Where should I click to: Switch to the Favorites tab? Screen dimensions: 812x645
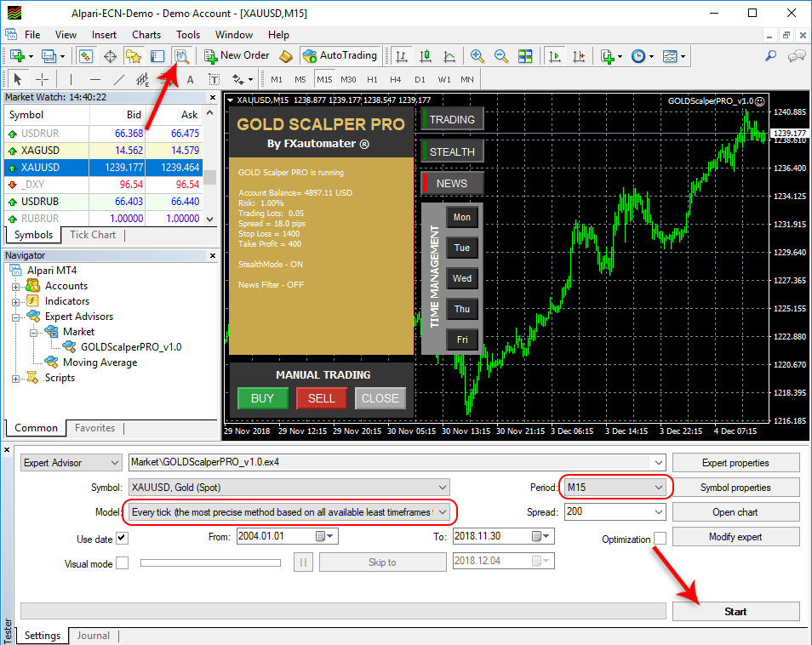coord(94,428)
